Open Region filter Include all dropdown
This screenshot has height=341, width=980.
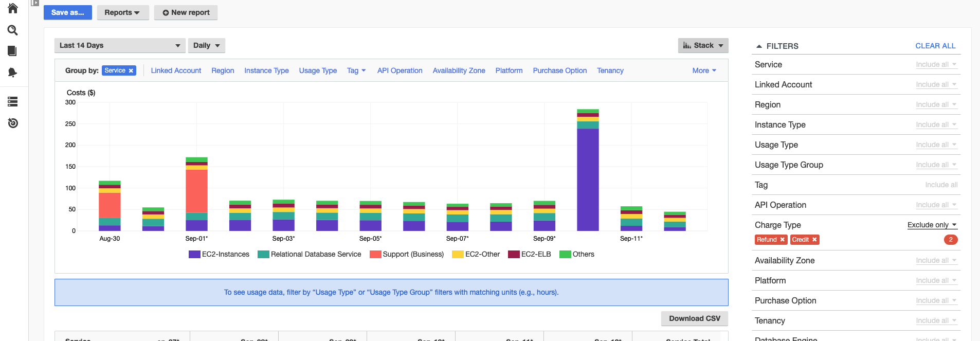pos(936,105)
